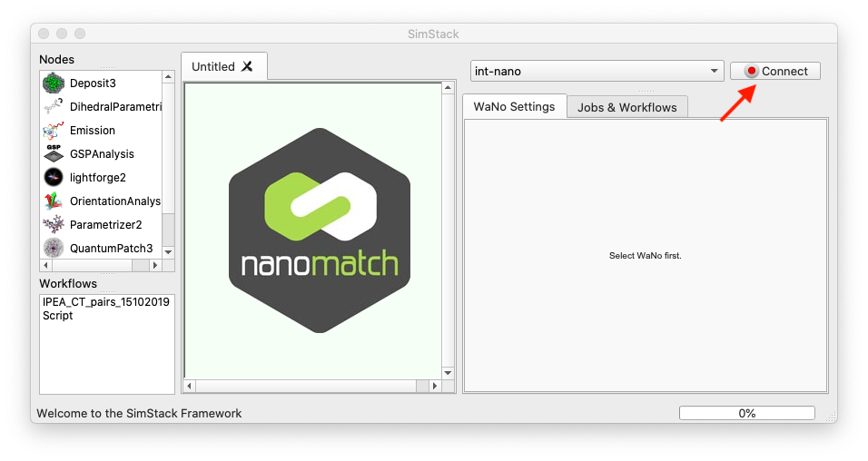Click the 0% progress bar
868x461 pixels.
[x=746, y=413]
